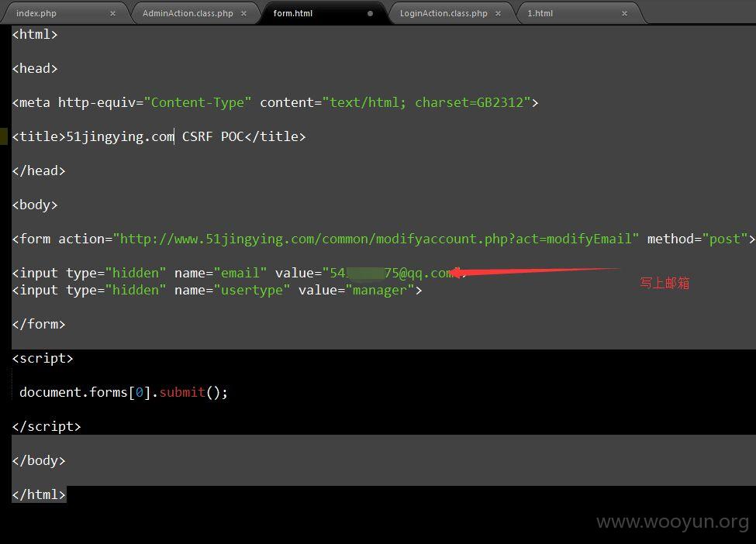
Task: Click the "manager" value string
Action: 380,290
